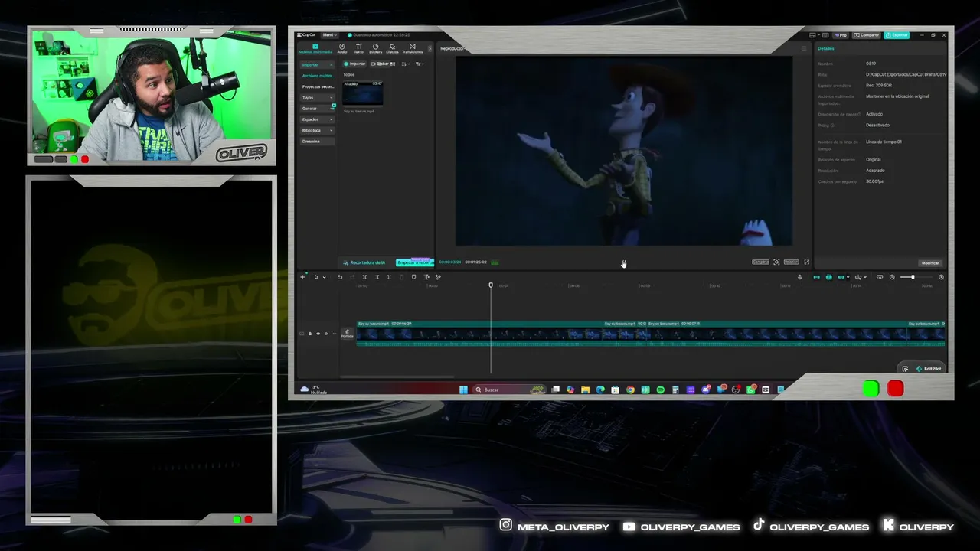This screenshot has width=980, height=551.
Task: Switch to the Texto tab
Action: tap(358, 49)
